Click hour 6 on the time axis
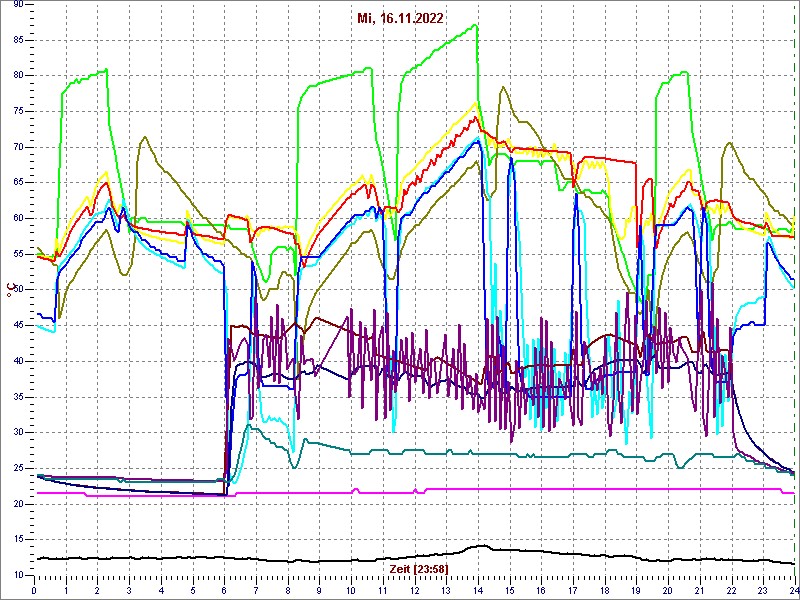Viewport: 800px width, 600px height. pos(224,591)
